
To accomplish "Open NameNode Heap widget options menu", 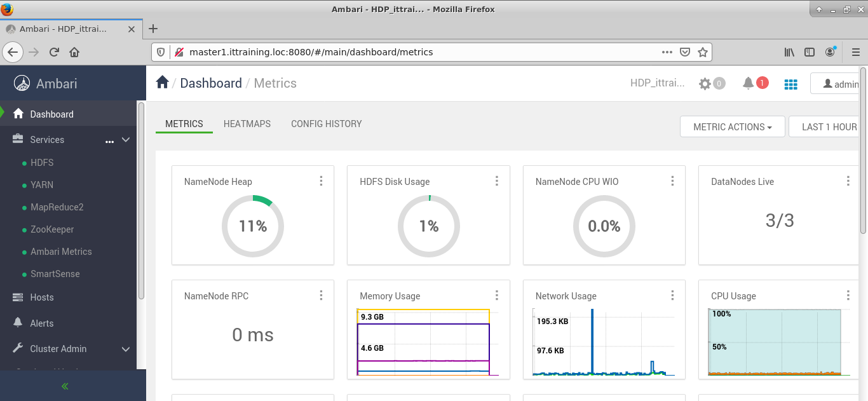I will coord(321,181).
